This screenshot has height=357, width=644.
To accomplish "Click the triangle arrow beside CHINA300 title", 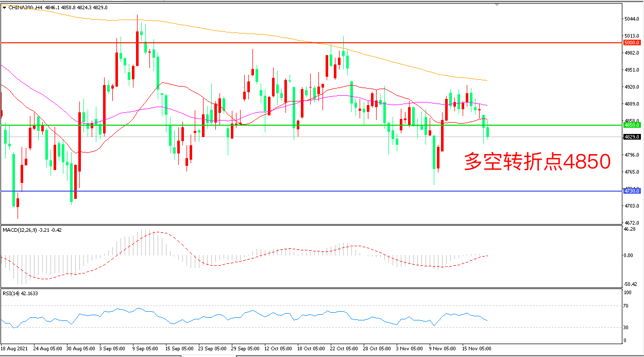I will [5, 8].
